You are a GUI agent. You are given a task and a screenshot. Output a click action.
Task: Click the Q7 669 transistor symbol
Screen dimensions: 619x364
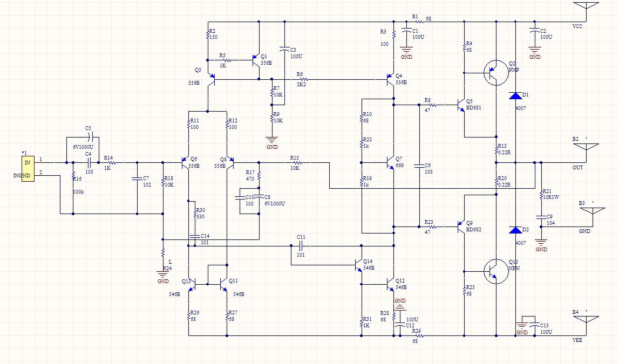pos(390,162)
